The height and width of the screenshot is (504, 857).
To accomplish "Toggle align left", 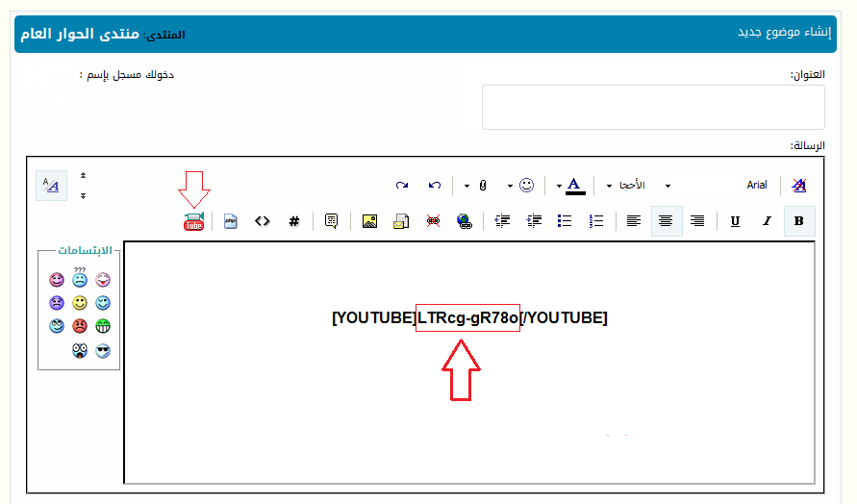I will 634,221.
